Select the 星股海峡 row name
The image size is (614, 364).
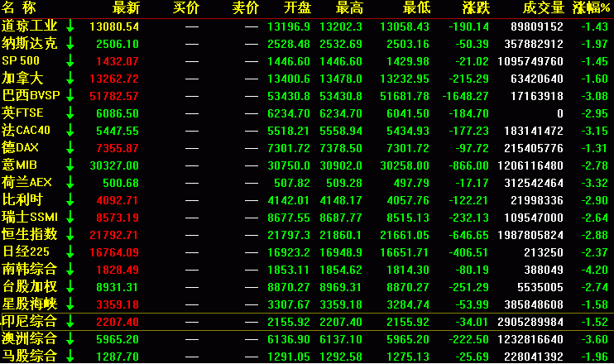click(30, 304)
